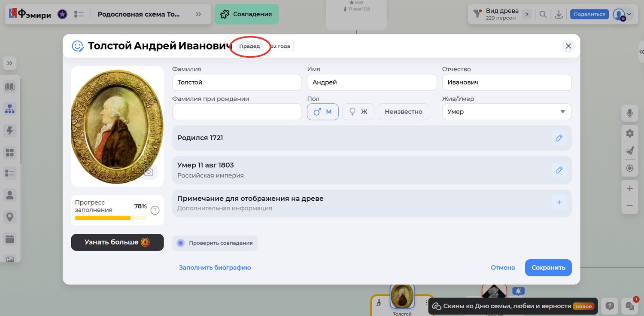The width and height of the screenshot is (644, 316).
Task: Click the Отмена button
Action: [x=503, y=267]
